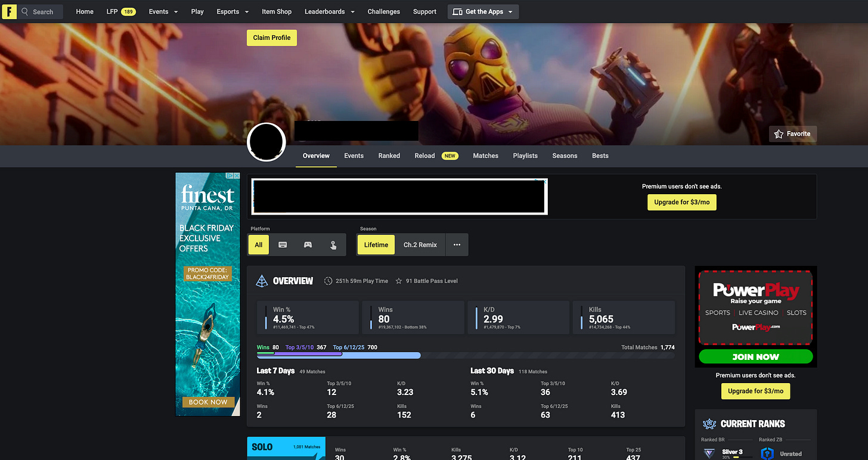Select the Ch.2 Remix season filter

pos(420,245)
